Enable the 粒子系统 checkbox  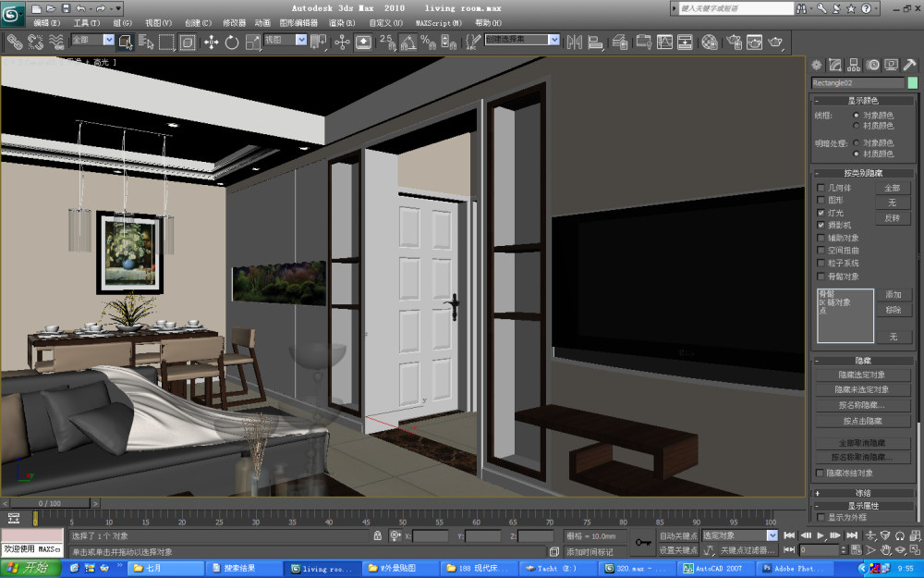point(821,263)
